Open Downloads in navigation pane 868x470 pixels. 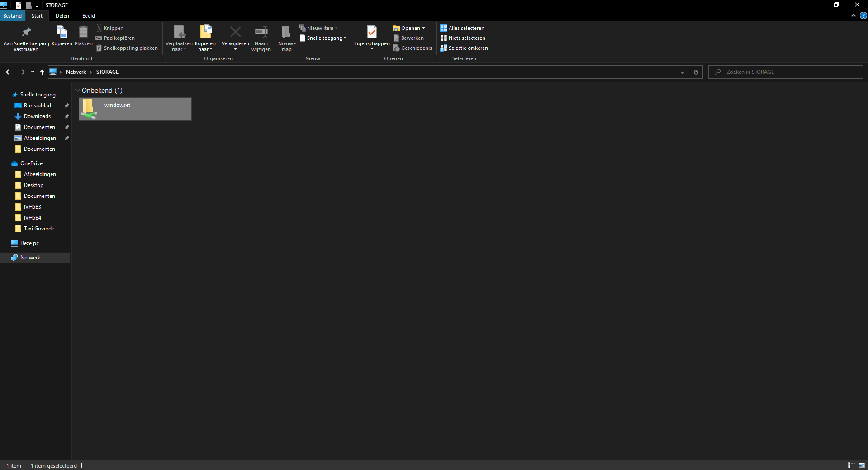coord(37,116)
